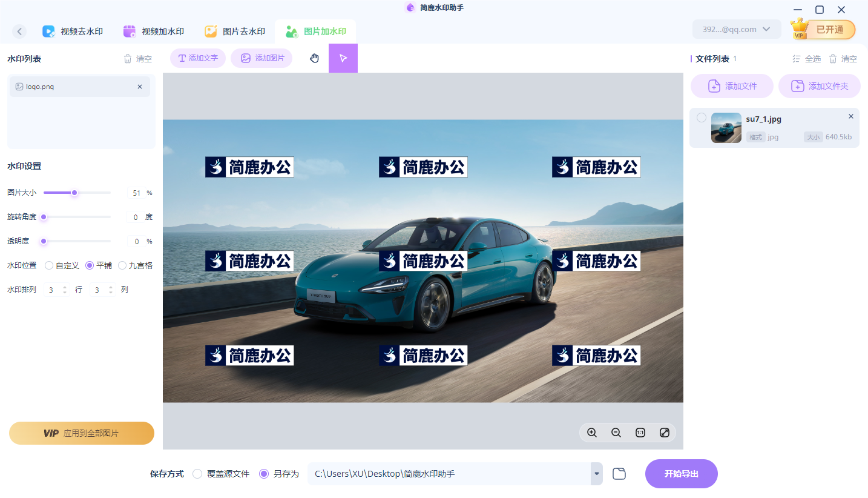This screenshot has width=868, height=498.
Task: Switch to the 图片去水印 tab
Action: (235, 30)
